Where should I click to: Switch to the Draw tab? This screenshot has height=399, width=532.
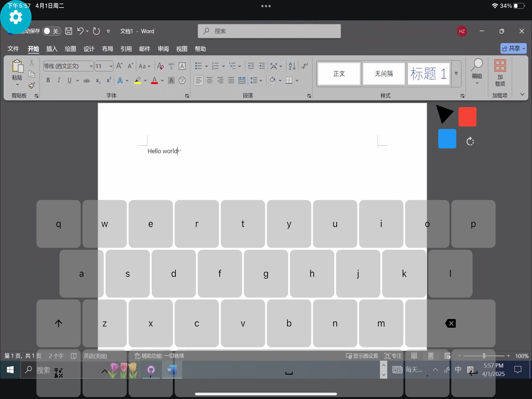pos(70,49)
